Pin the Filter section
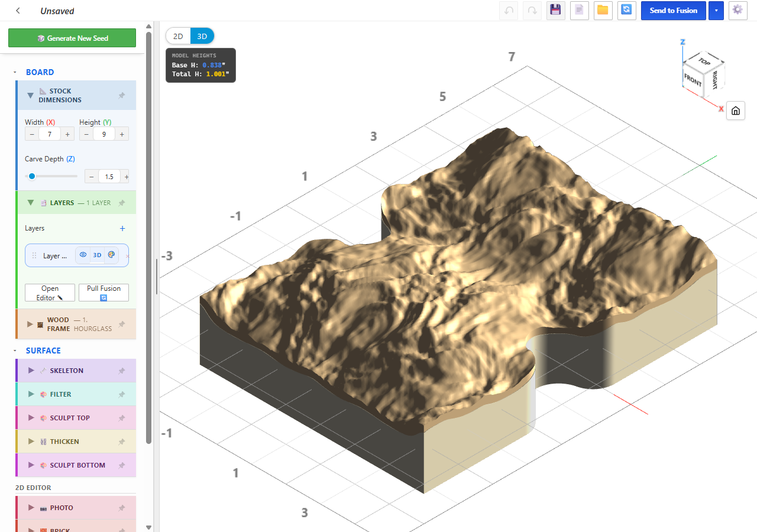 pos(121,394)
